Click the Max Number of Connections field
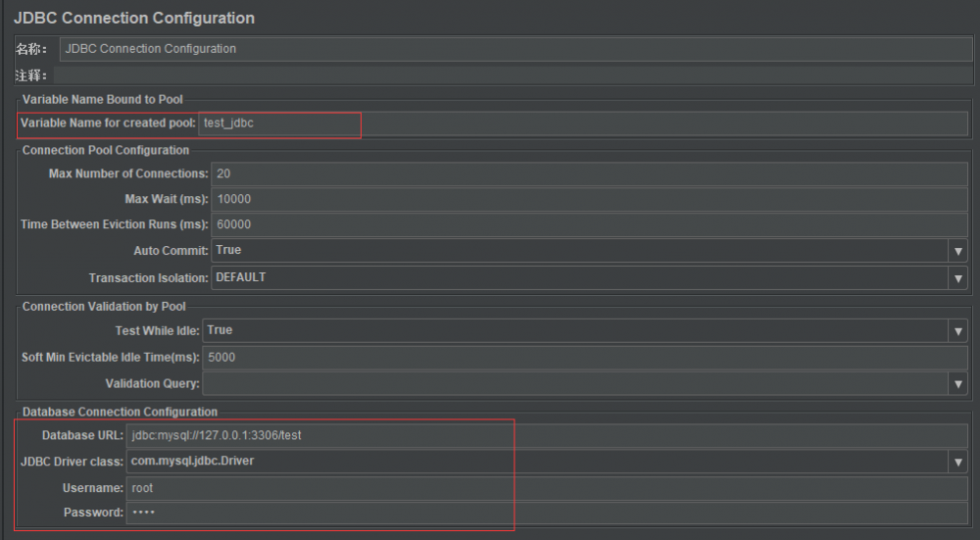Image resolution: width=980 pixels, height=540 pixels. pos(589,173)
